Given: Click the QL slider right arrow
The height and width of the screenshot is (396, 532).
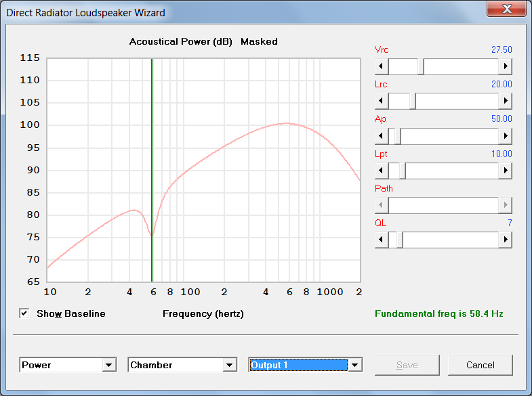Looking at the screenshot, I should [505, 240].
